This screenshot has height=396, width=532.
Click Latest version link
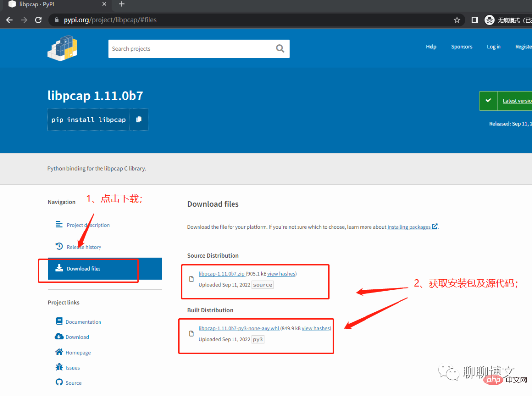click(517, 101)
